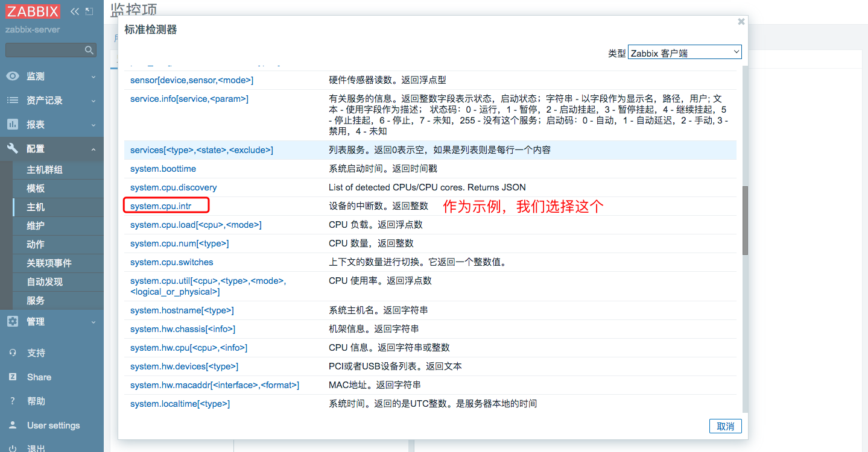Open 服务 submenu item
This screenshot has width=868, height=452.
click(36, 300)
